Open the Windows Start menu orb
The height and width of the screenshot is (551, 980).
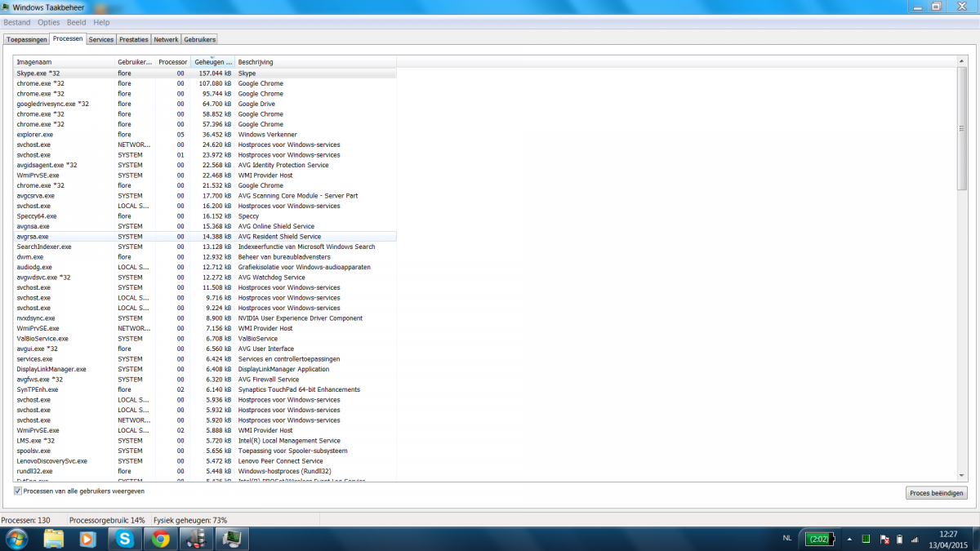tap(16, 539)
